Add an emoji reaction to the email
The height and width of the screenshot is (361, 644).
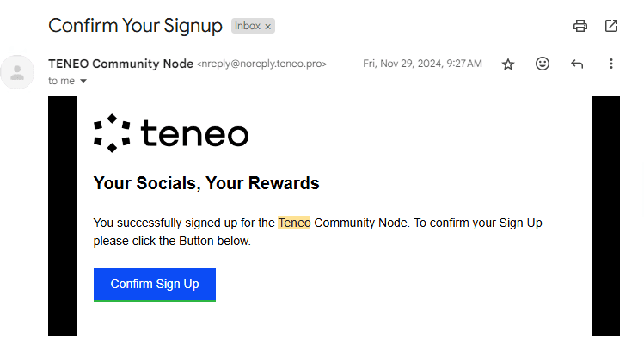543,64
